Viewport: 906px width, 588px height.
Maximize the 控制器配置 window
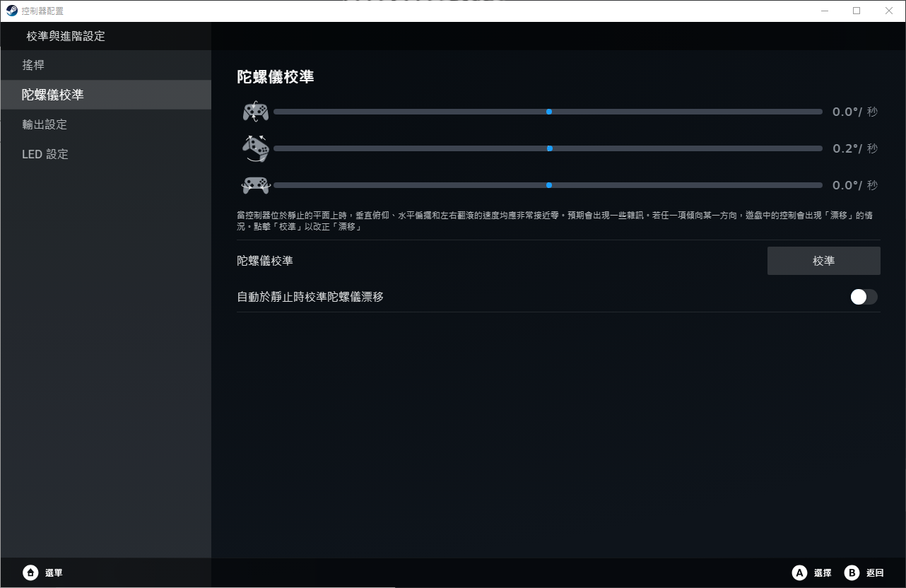point(857,11)
